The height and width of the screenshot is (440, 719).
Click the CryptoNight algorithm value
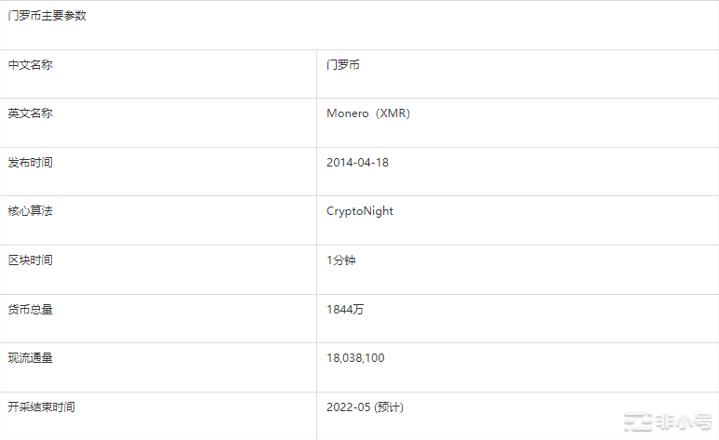pyautogui.click(x=360, y=212)
